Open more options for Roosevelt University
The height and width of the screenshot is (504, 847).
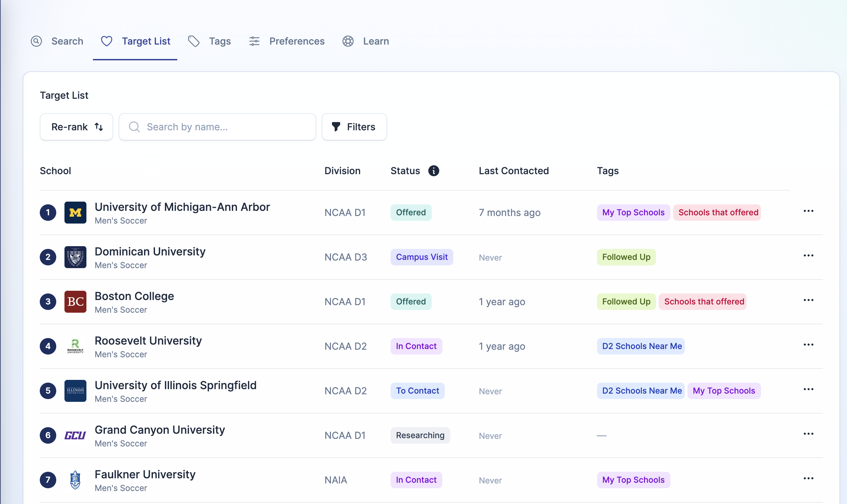(809, 345)
